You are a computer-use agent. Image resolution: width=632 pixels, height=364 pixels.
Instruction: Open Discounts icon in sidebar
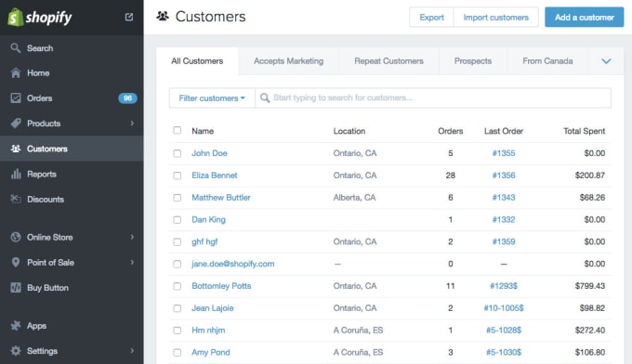coord(15,199)
